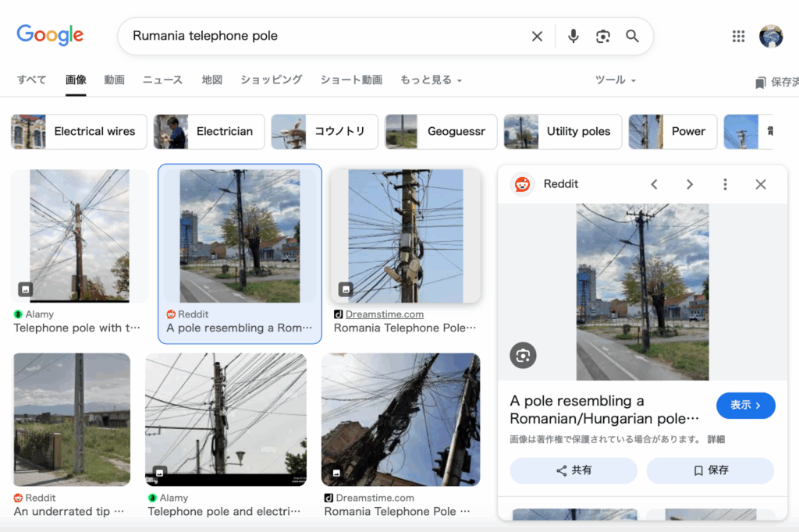Click the large preview image in Reddit panel
This screenshot has height=532, width=799.
(642, 292)
